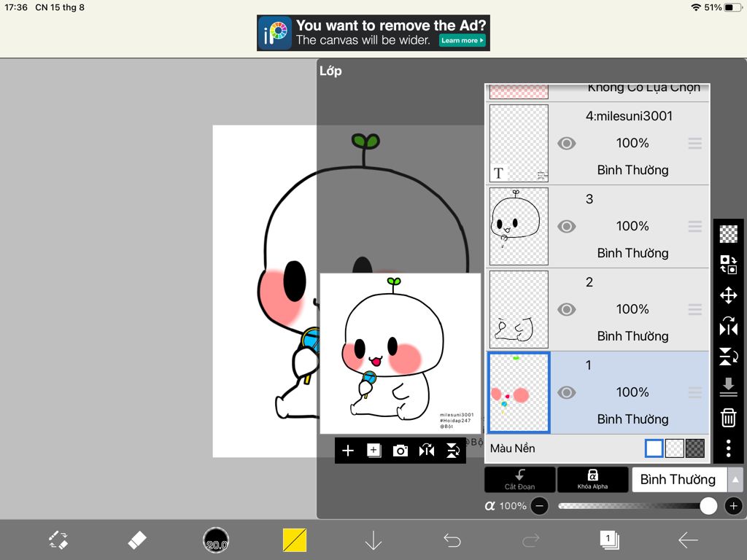Viewport: 747px width, 560px height.
Task: Select the layer 1 thumbnail
Action: coord(519,392)
